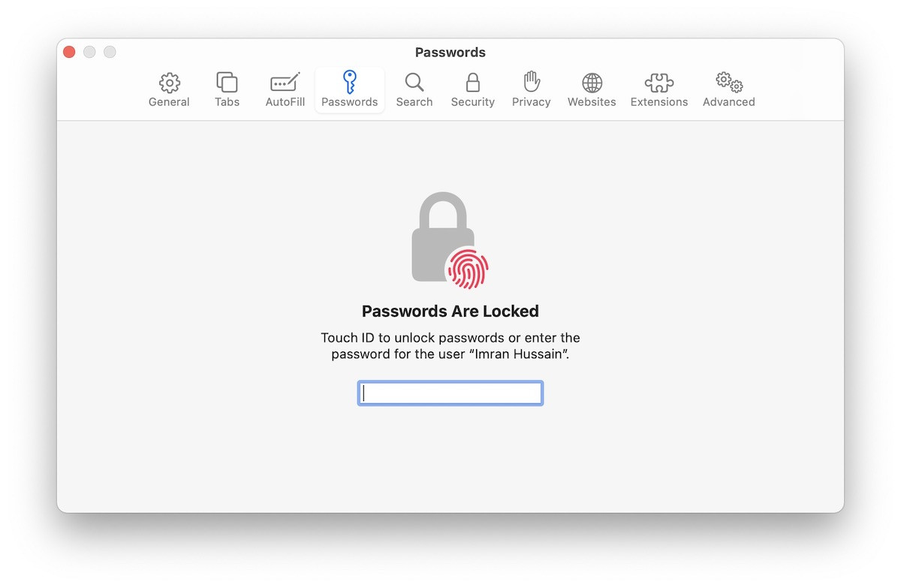Open Extensions puzzle piece pane
Screen dimensions: 901x588
[x=659, y=83]
